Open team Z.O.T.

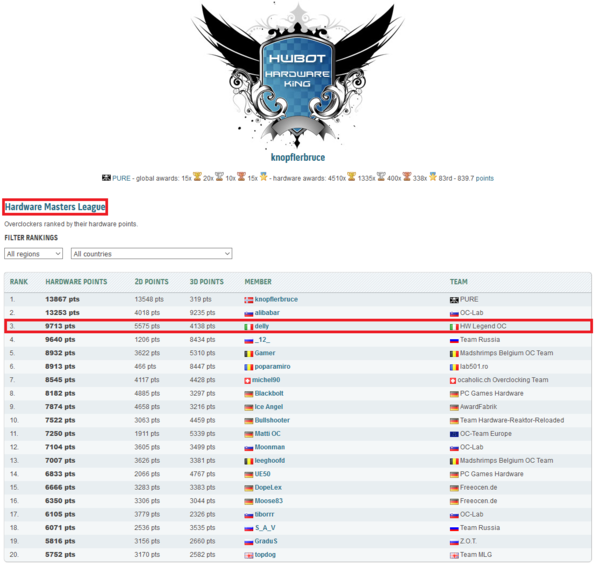coord(468,541)
